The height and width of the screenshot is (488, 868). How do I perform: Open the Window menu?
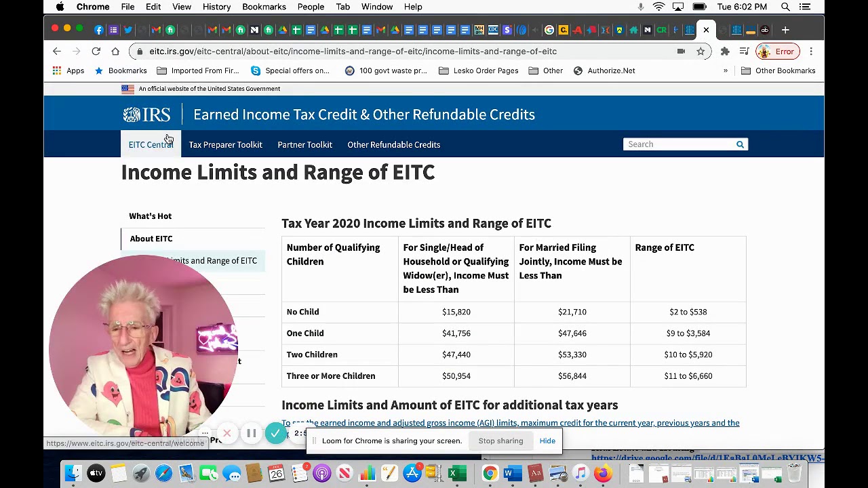tap(377, 7)
